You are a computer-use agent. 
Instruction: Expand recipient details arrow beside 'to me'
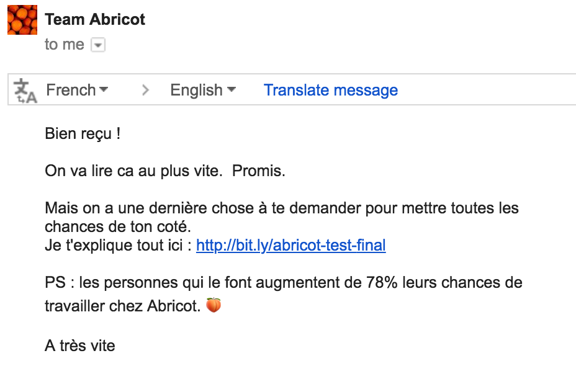point(98,45)
